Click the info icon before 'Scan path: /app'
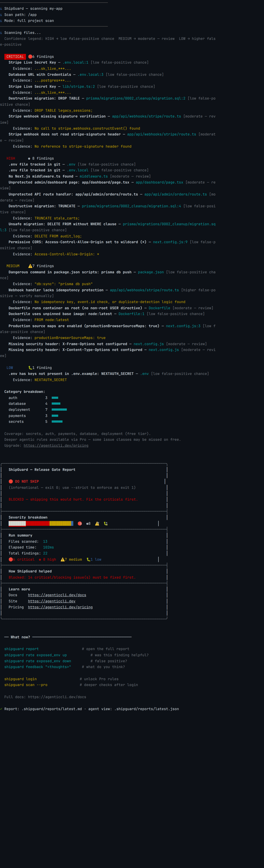 1,15
